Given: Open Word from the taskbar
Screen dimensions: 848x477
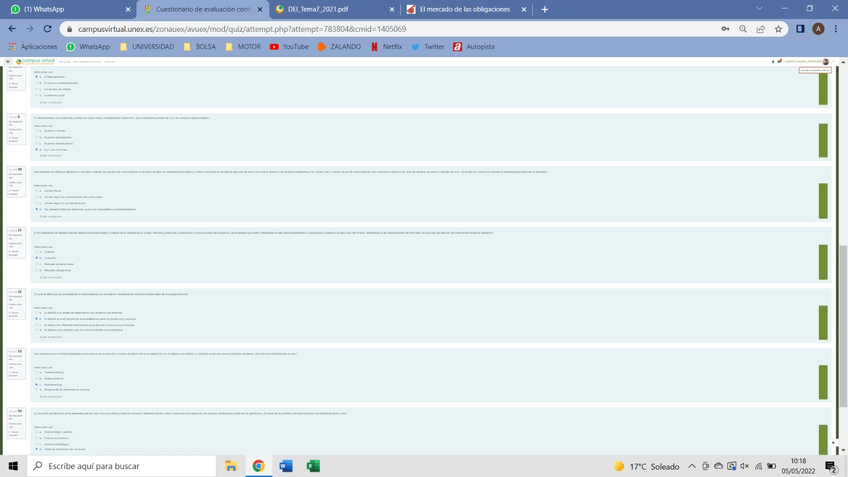Looking at the screenshot, I should [x=286, y=466].
